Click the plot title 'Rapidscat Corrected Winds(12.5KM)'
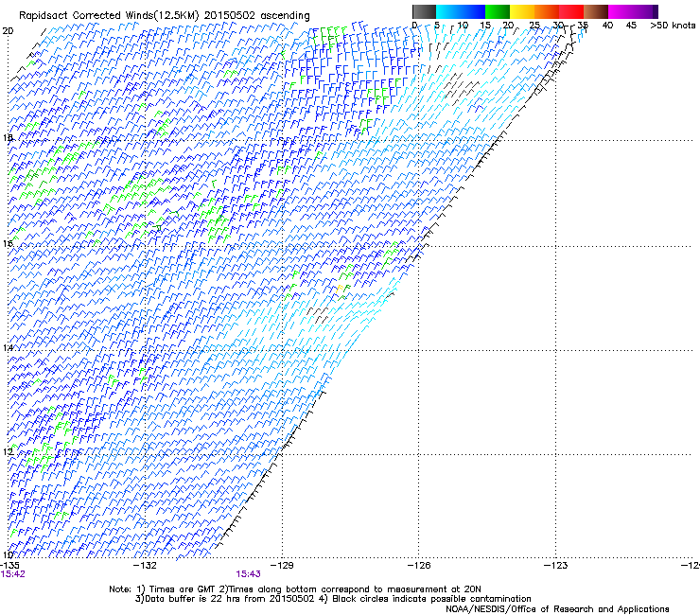The height and width of the screenshot is (615, 700). pos(109,16)
